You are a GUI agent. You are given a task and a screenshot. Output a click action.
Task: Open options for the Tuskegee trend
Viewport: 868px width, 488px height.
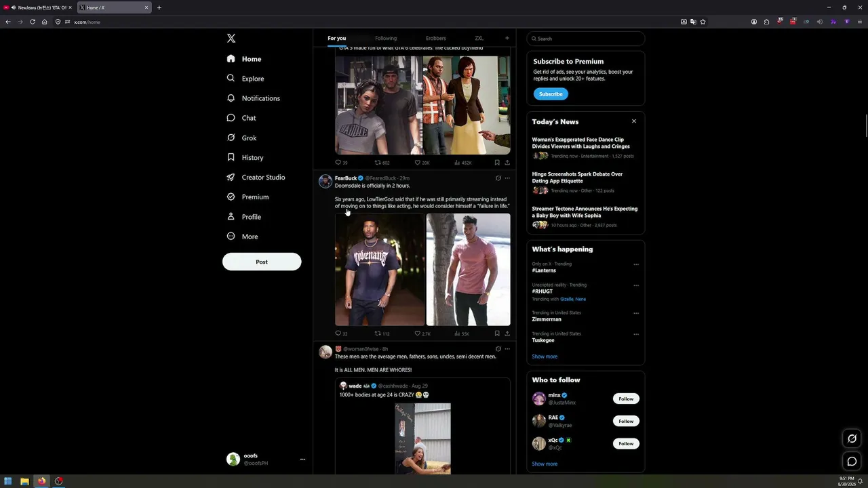click(x=636, y=334)
